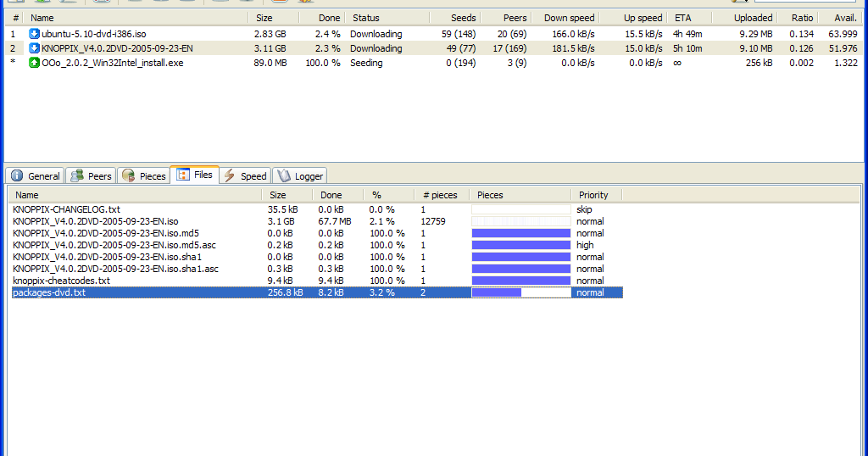Click the 67.7 MB done value

334,221
